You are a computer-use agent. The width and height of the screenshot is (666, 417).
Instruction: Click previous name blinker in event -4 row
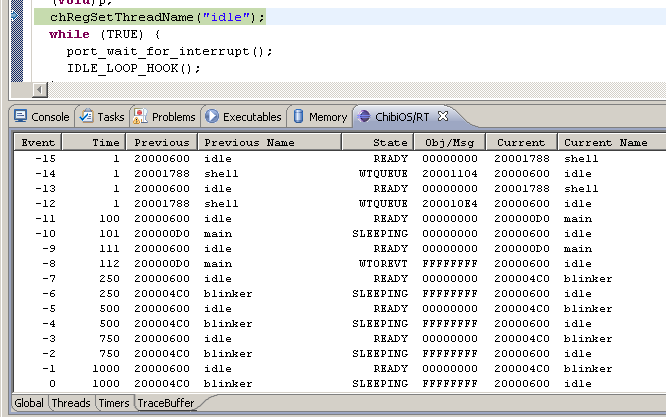point(228,324)
